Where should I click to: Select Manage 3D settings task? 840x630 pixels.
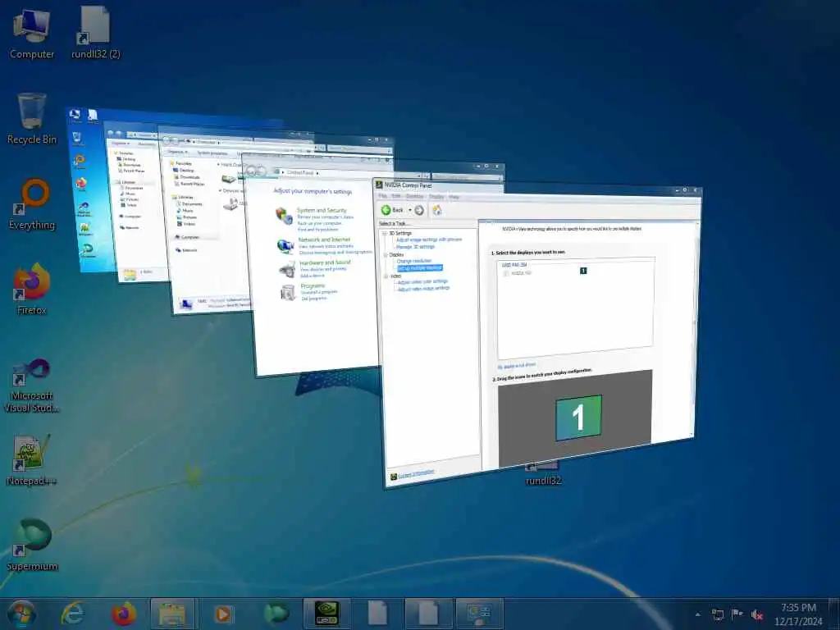(415, 247)
